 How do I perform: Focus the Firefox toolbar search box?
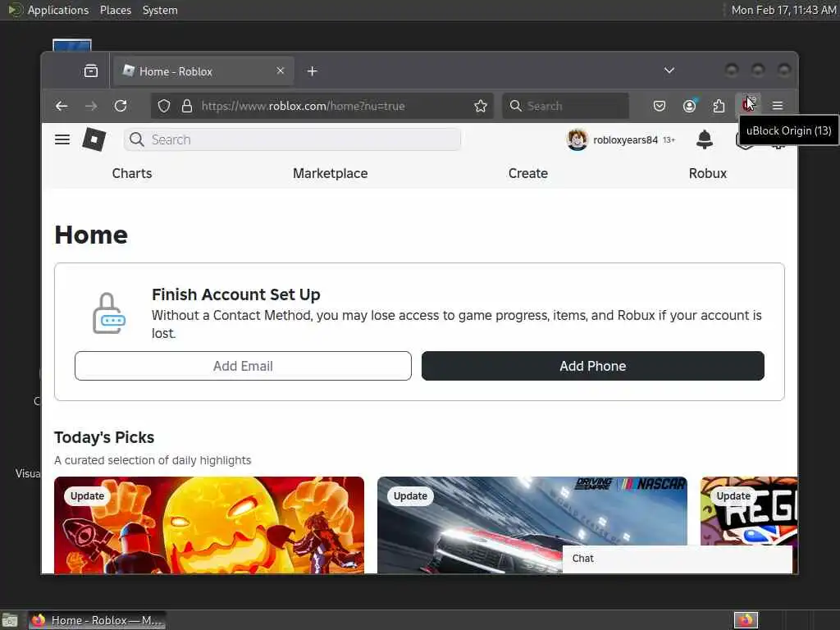pyautogui.click(x=566, y=106)
